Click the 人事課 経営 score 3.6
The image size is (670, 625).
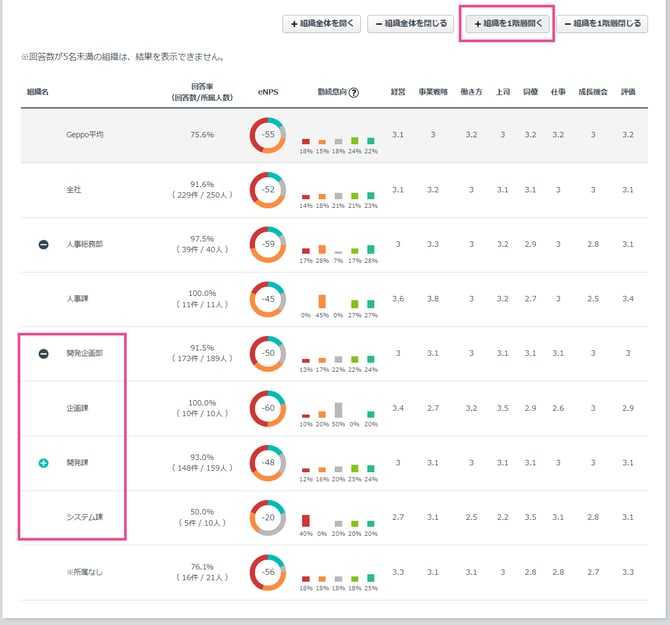398,299
